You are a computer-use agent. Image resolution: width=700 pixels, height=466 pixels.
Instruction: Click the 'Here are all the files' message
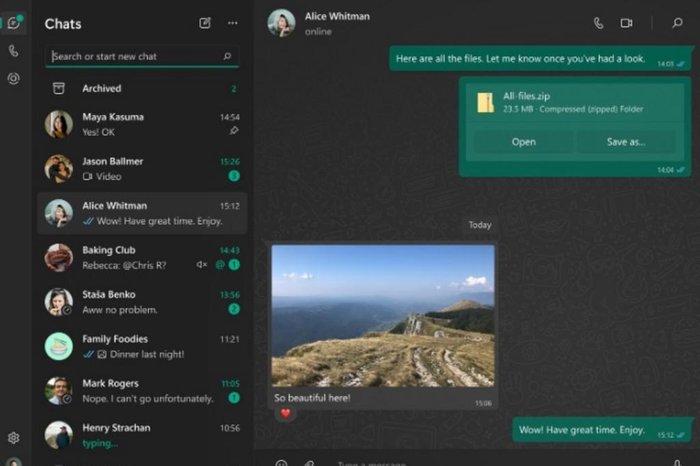(x=540, y=58)
